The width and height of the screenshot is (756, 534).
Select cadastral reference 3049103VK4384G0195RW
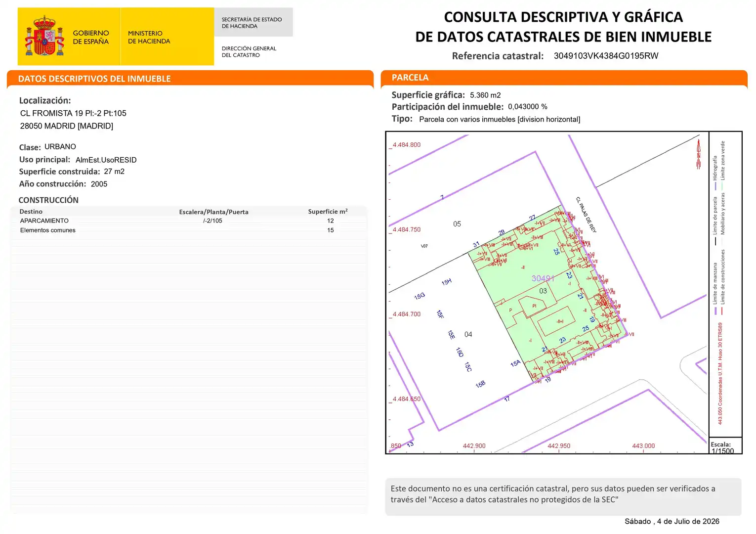pos(606,56)
